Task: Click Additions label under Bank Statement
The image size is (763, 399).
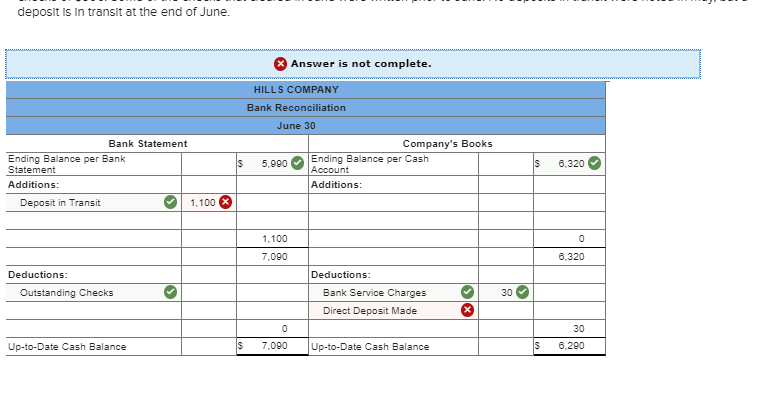Action: pos(34,184)
